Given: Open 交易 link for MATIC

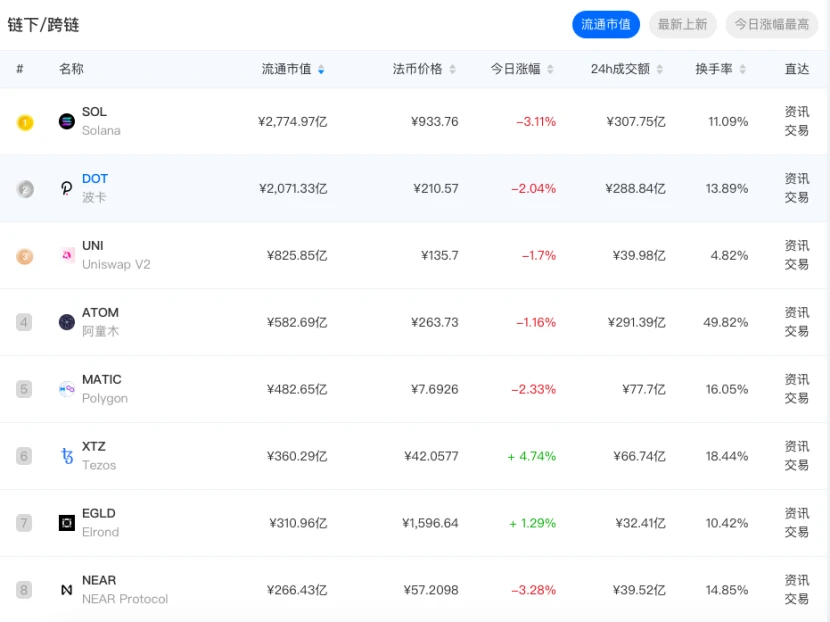Looking at the screenshot, I should coord(797,398).
